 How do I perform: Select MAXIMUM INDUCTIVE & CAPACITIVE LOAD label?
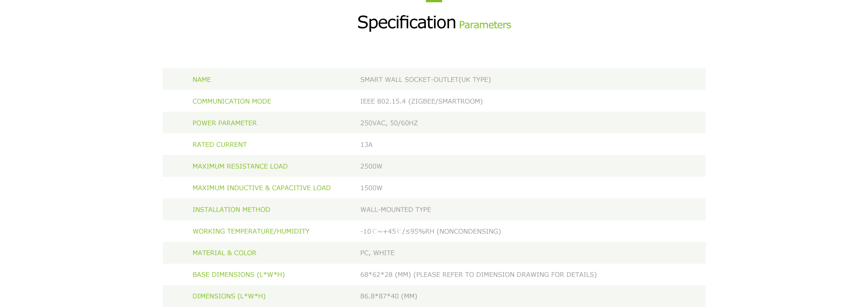262,188
